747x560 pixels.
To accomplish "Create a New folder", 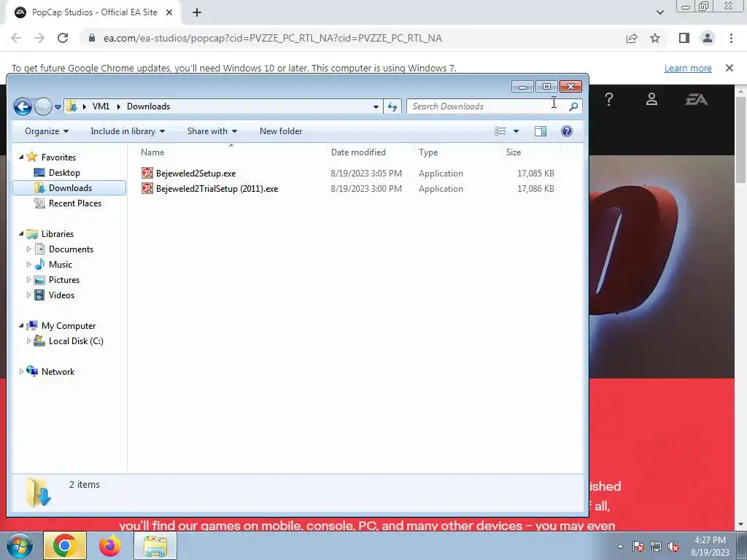I will (x=281, y=131).
